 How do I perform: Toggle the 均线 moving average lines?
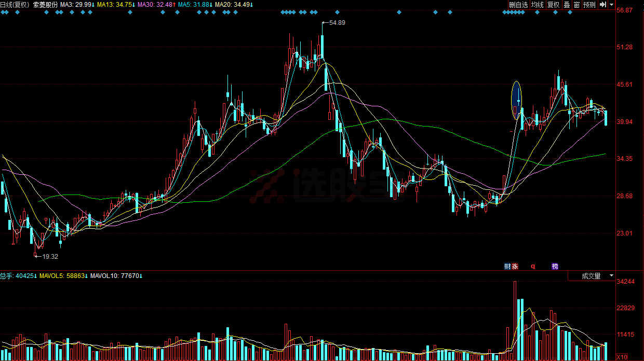(x=537, y=5)
